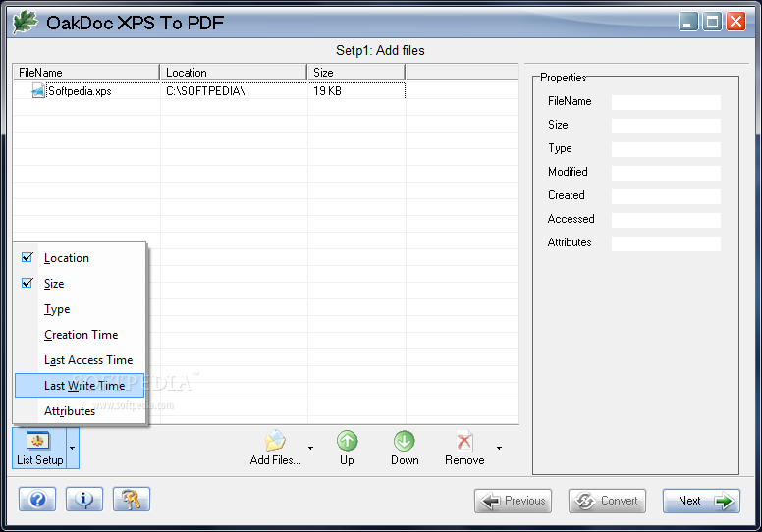Open the About info button
Screen dimensions: 762x532
point(84,500)
